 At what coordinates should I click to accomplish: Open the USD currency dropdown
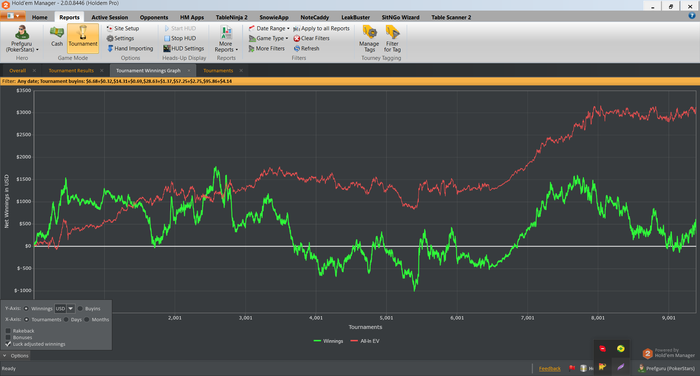point(71,309)
